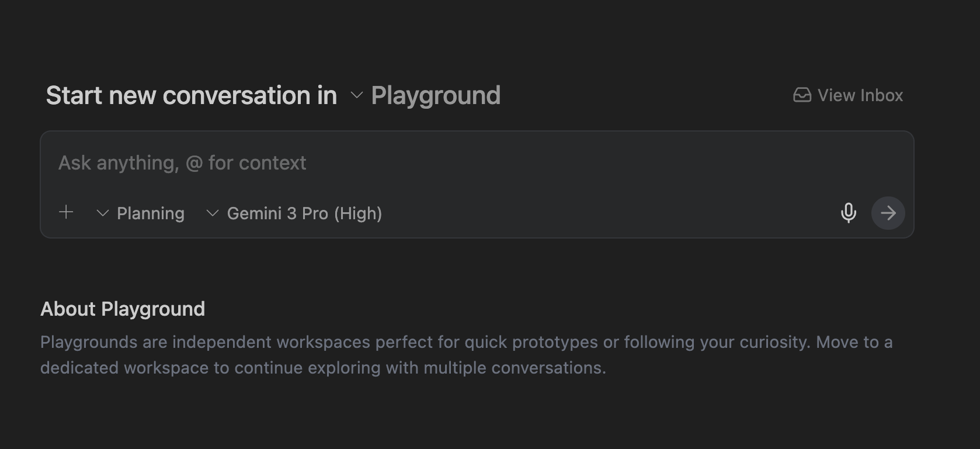The height and width of the screenshot is (449, 980).
Task: Open the View Inbox link text
Action: pyautogui.click(x=860, y=95)
